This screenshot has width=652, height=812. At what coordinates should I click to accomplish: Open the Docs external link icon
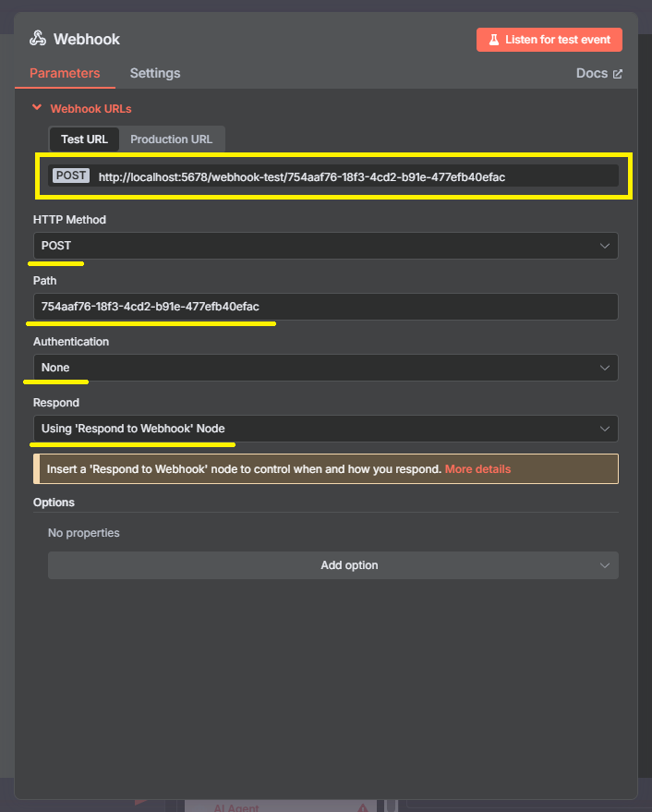[x=617, y=74]
